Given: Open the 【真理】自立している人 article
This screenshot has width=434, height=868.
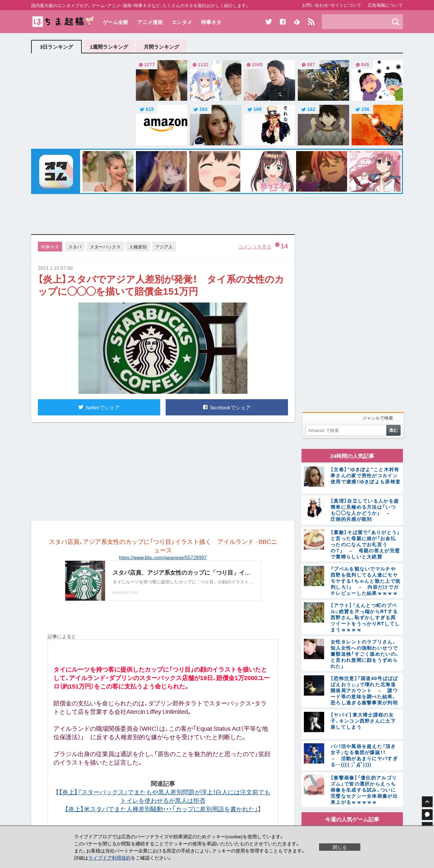Looking at the screenshot, I should (x=352, y=510).
